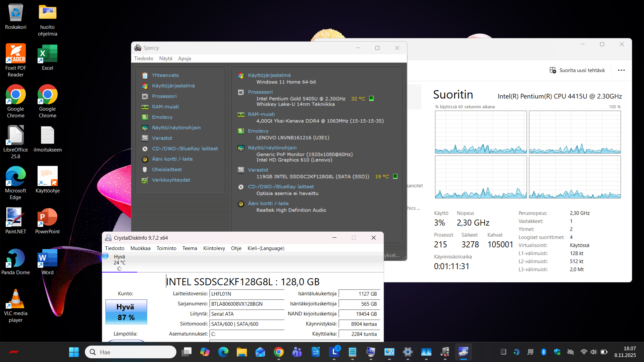The width and height of the screenshot is (644, 362).
Task: Click Käyttöjärjestelmä heading link in summary
Action: pos(269,75)
